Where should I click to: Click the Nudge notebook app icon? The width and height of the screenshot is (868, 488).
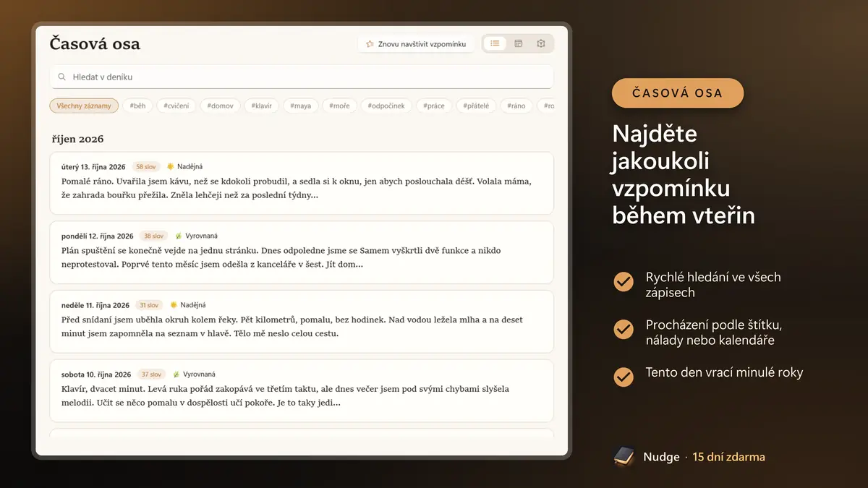624,457
